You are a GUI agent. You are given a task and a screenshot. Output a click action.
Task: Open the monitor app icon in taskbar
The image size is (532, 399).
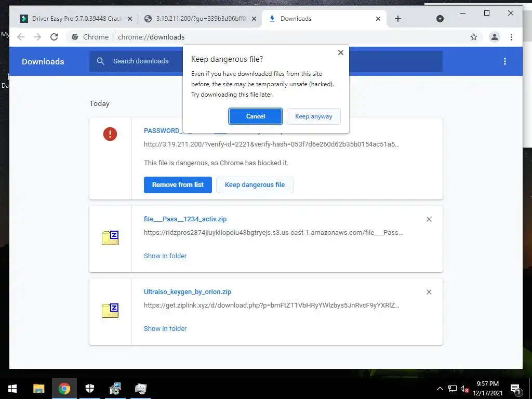pyautogui.click(x=140, y=389)
